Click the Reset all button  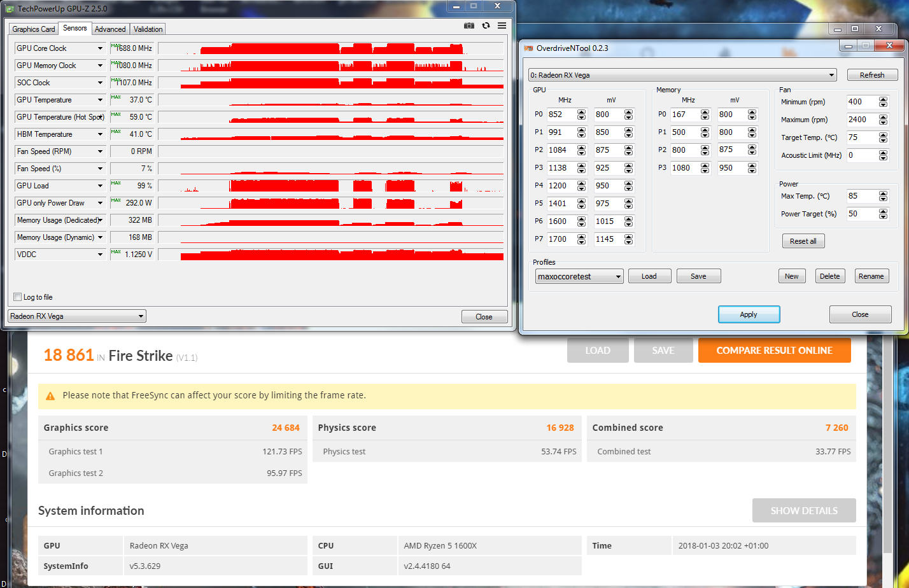803,241
